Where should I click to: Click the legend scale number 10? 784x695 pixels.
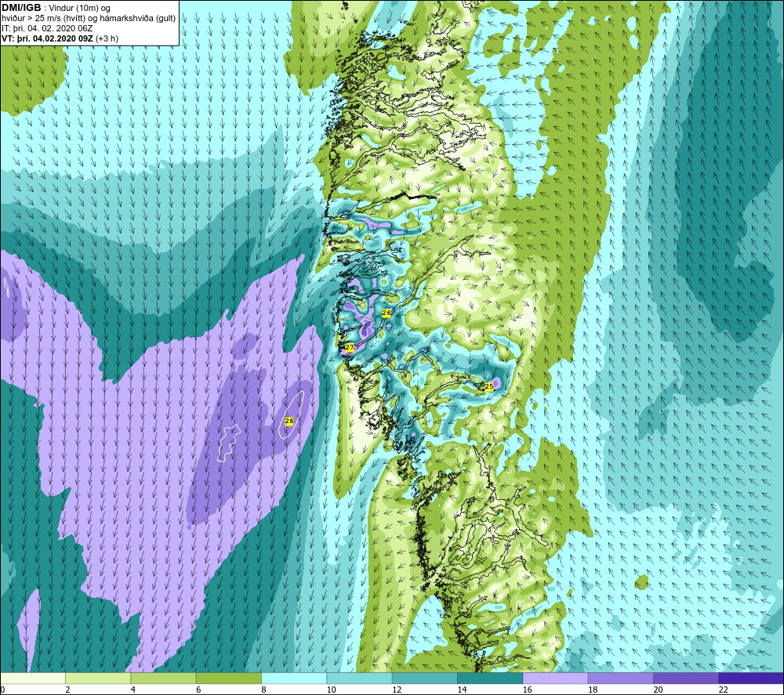tap(331, 690)
